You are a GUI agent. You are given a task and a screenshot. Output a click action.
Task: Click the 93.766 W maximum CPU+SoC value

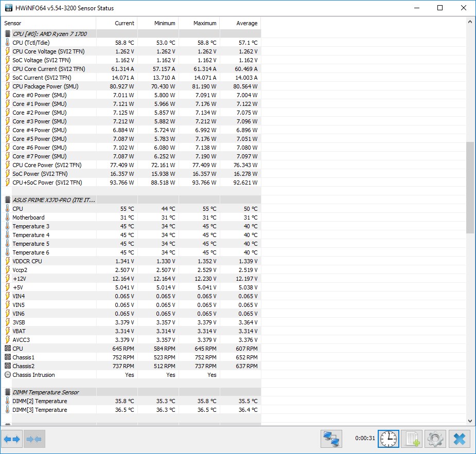[x=204, y=183]
